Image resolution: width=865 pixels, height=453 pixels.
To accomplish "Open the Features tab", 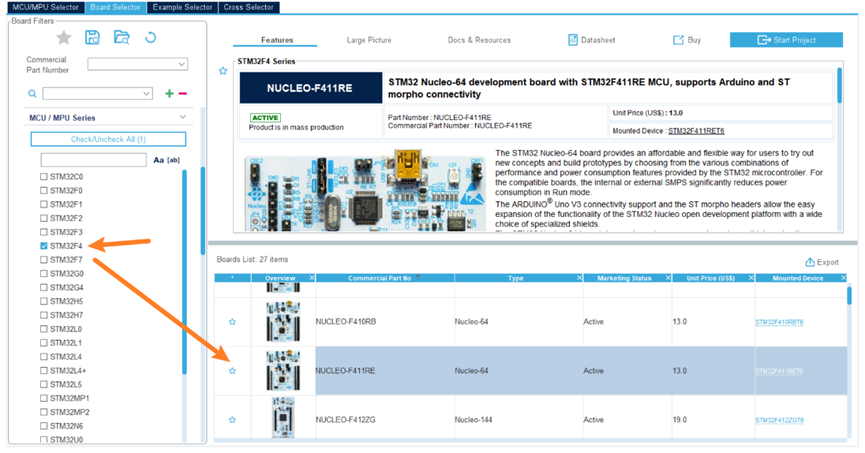I will [x=276, y=40].
